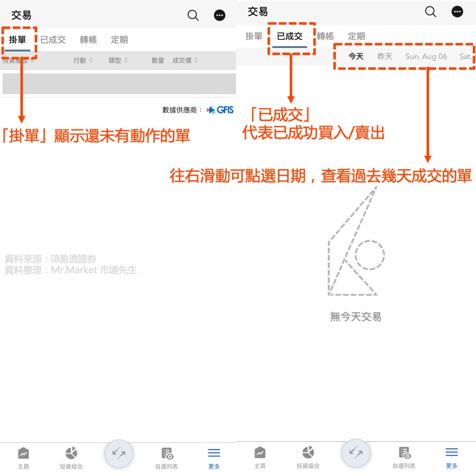Select 掛單 tab in right screen
Image resolution: width=476 pixels, height=476 pixels.
click(254, 36)
